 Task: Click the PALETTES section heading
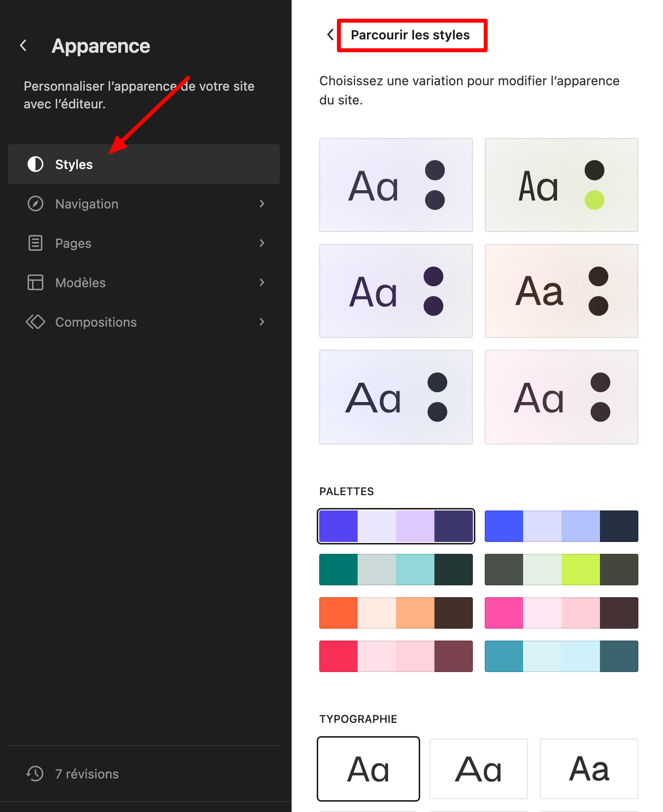[x=346, y=491]
